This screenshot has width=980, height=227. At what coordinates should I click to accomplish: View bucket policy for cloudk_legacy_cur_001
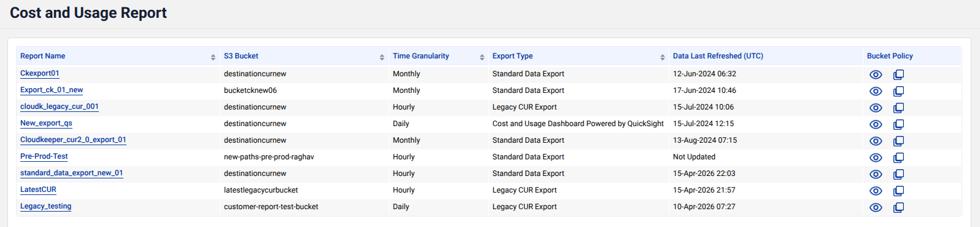click(x=876, y=108)
